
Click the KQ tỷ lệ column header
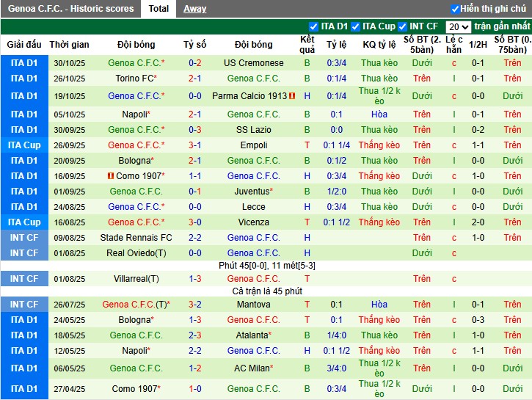(x=379, y=45)
